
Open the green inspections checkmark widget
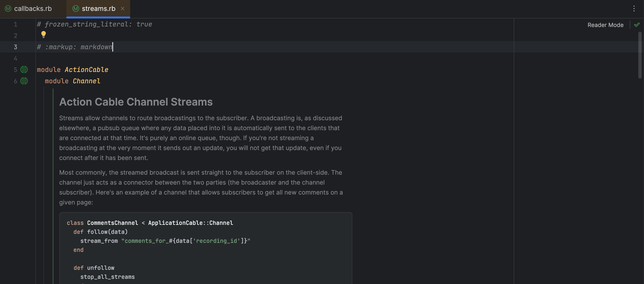pyautogui.click(x=637, y=25)
